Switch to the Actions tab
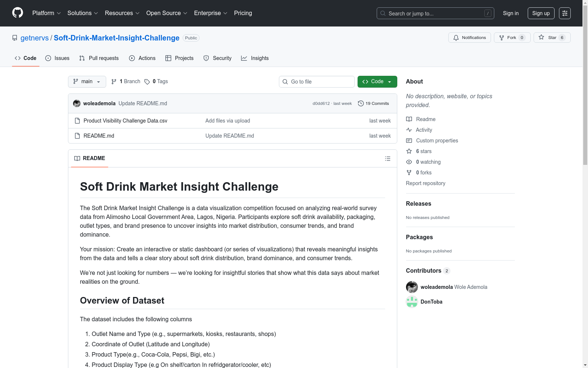 click(x=142, y=58)
